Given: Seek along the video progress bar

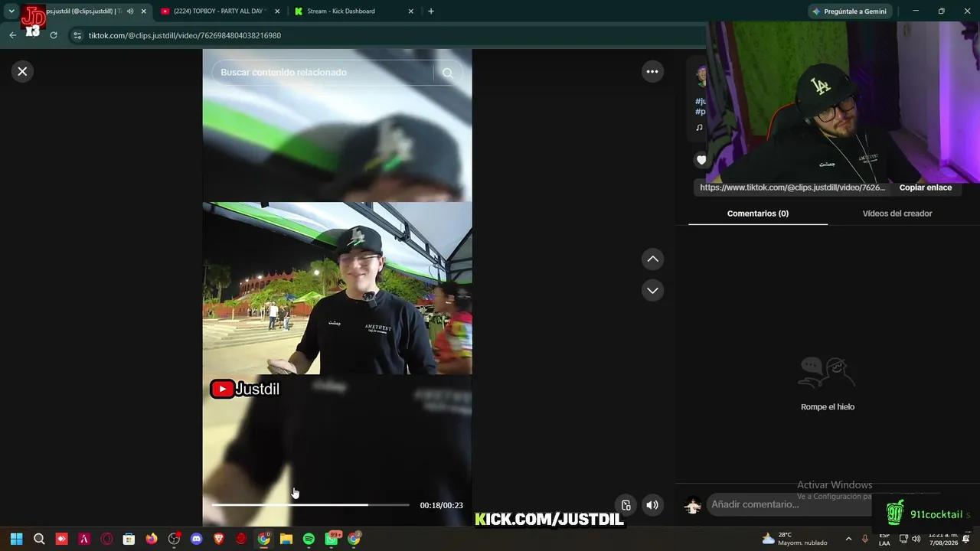Looking at the screenshot, I should click(x=310, y=505).
